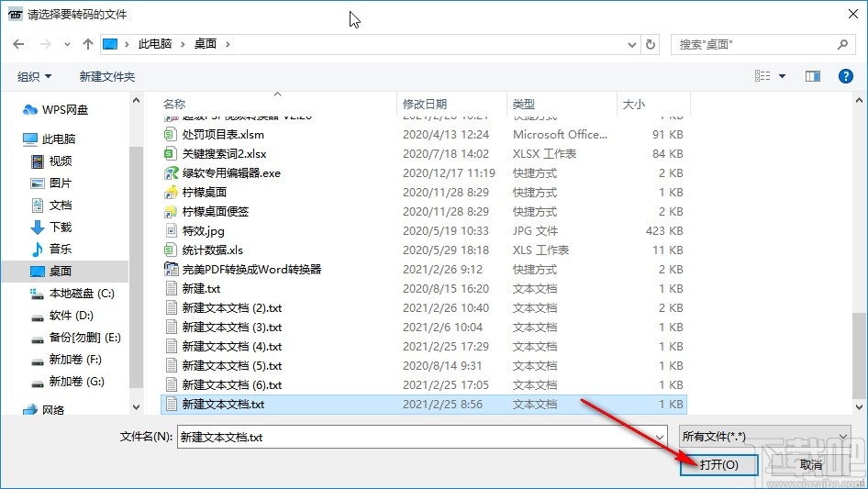Click the 此电脑 breadcrumb segment
The width and height of the screenshot is (868, 489).
(155, 44)
